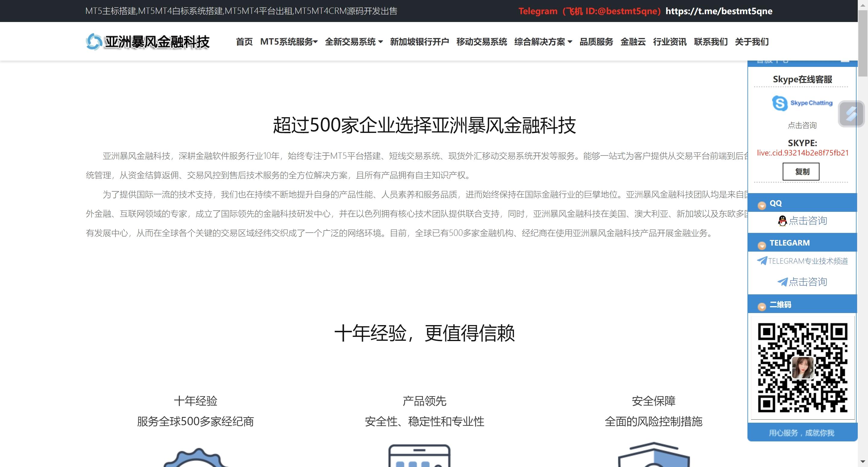Click the heading 十年经验，更值得信赖
This screenshot has width=868, height=467.
[x=424, y=333]
